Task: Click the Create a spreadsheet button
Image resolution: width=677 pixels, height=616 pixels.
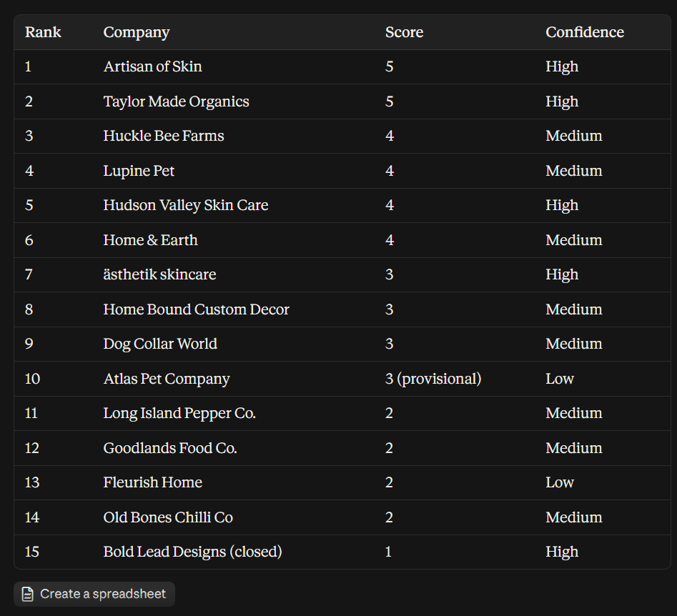Action: (94, 594)
